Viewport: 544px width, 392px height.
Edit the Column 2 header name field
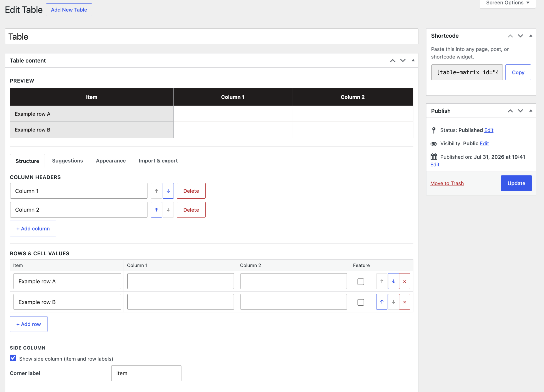[79, 210]
